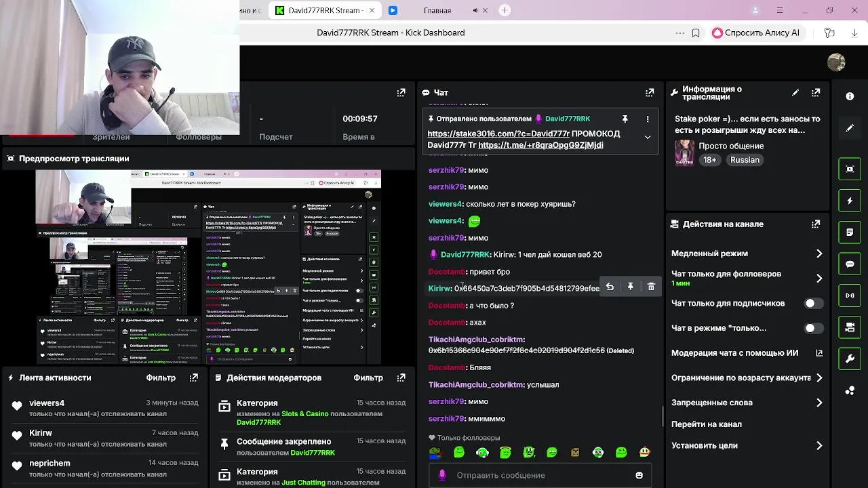Collapse the pinned message chevron
This screenshot has width=868, height=488.
point(648,137)
